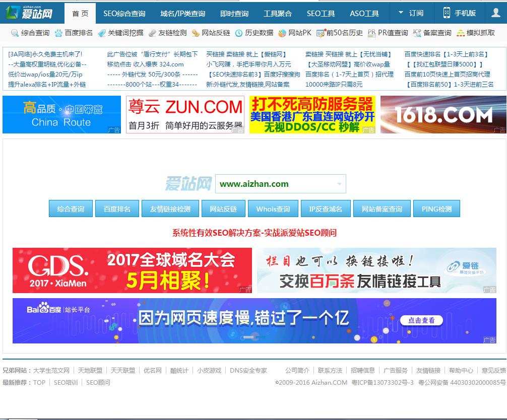Click the Aizhan logo in header
Image resolution: width=507 pixels, height=420 pixels.
29,13
